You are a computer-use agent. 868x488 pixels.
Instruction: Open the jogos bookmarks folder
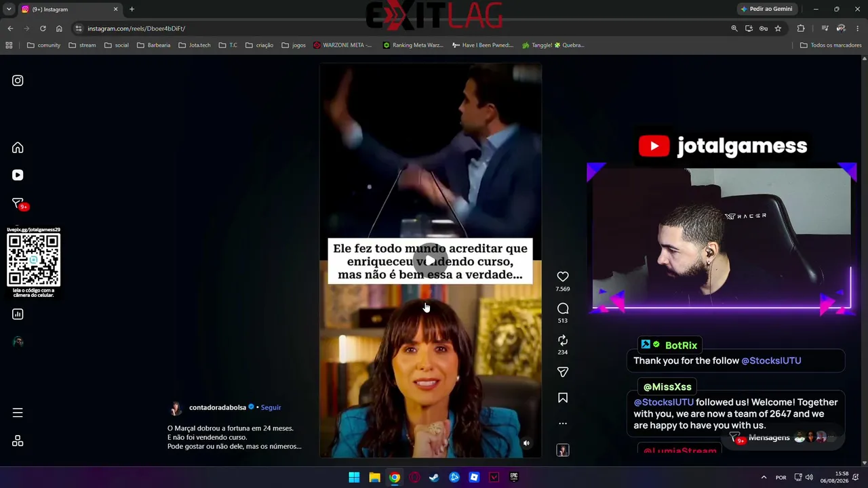(x=294, y=45)
